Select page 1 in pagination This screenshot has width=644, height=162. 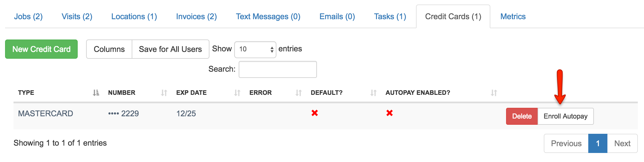(x=598, y=143)
